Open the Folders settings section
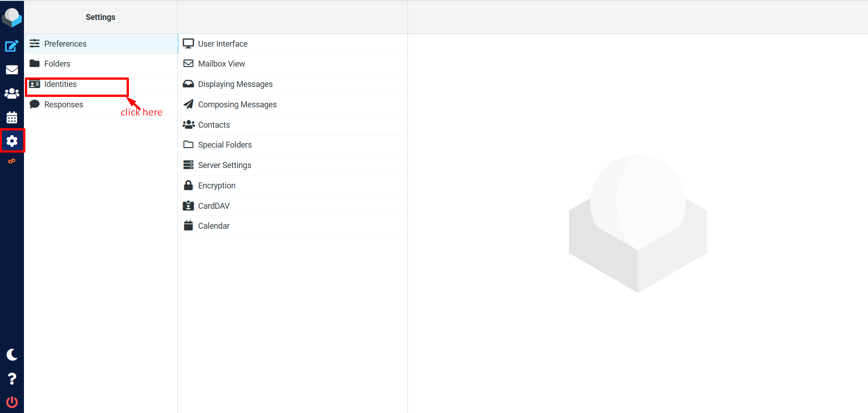Viewport: 868px width, 413px height. (57, 64)
